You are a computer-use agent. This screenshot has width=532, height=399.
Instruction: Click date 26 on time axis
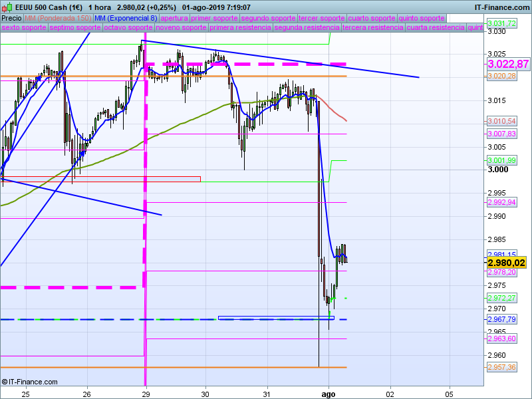click(x=87, y=394)
